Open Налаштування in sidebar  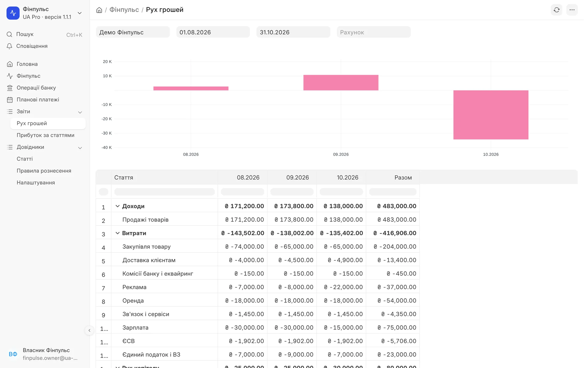(36, 183)
